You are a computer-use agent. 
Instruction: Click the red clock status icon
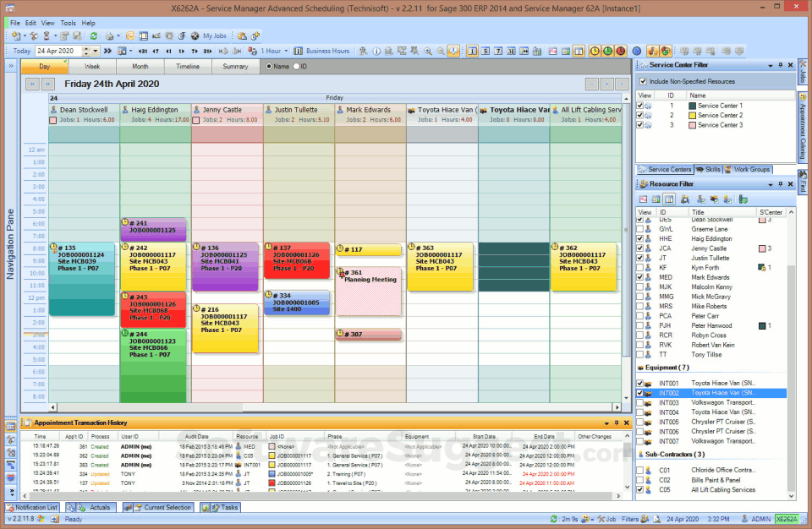(620, 52)
